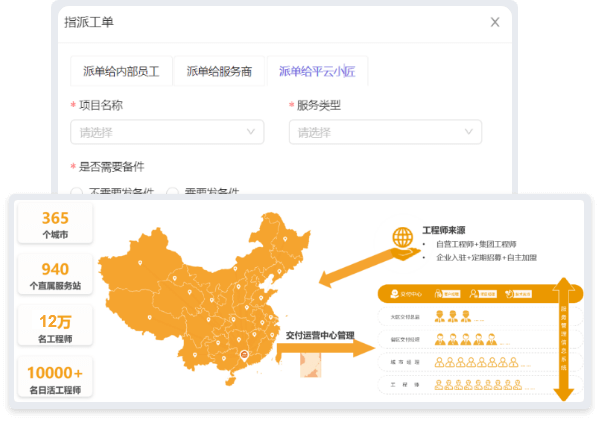Click first engineer icon in 大区交付总监 row
600x421 pixels.
tap(439, 316)
